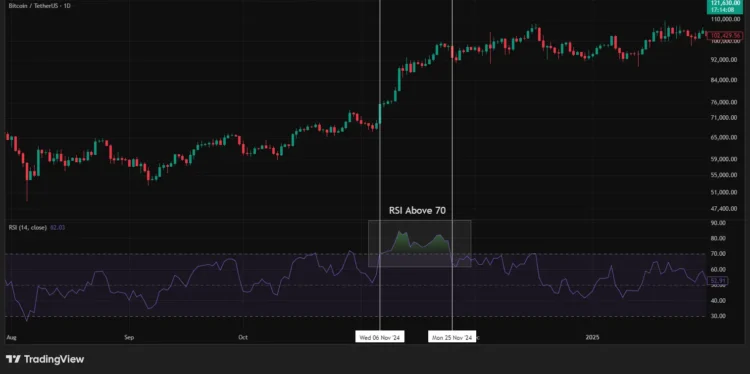Click the RSI scale 80.00 label

[719, 238]
